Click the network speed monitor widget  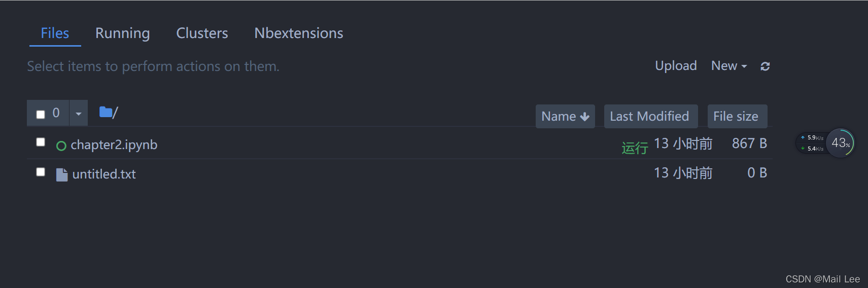click(x=811, y=143)
